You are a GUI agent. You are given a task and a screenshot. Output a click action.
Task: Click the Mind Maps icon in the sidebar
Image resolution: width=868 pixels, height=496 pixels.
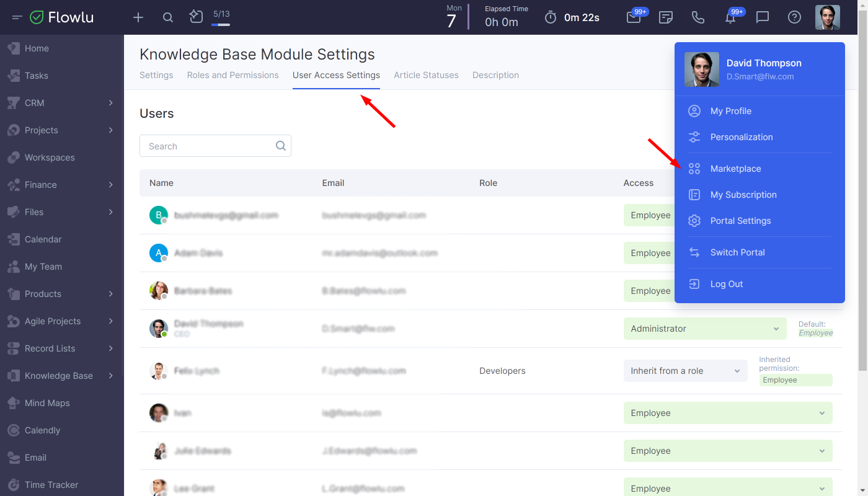(14, 403)
